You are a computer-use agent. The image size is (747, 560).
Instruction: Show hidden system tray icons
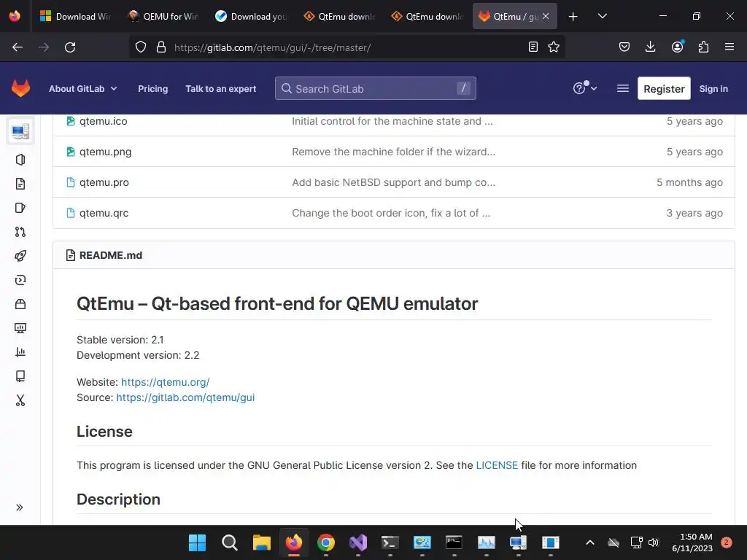click(x=589, y=542)
